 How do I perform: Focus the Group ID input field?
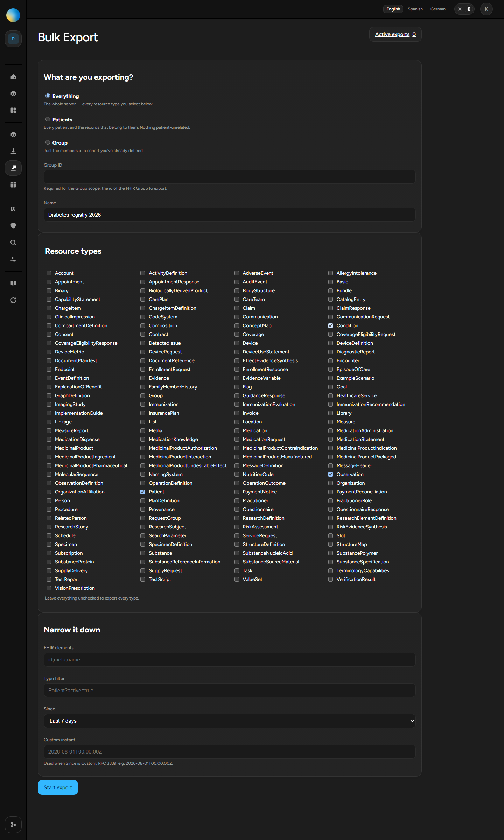click(x=230, y=177)
